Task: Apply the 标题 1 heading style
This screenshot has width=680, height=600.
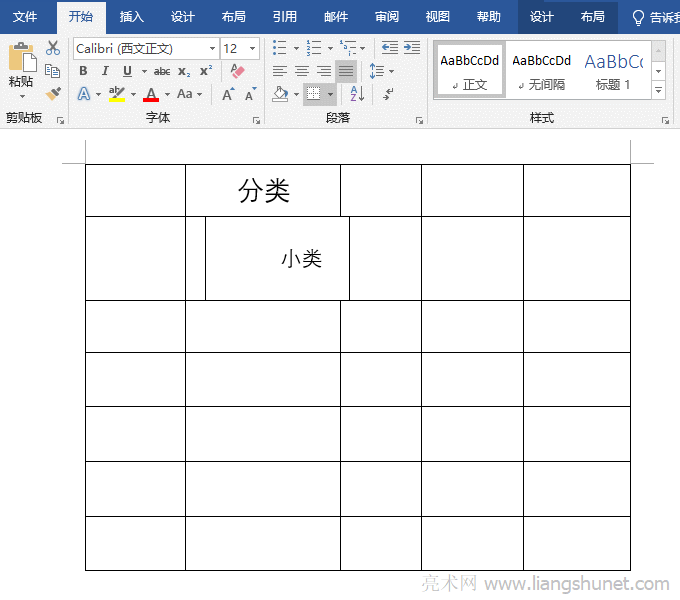Action: pyautogui.click(x=613, y=70)
